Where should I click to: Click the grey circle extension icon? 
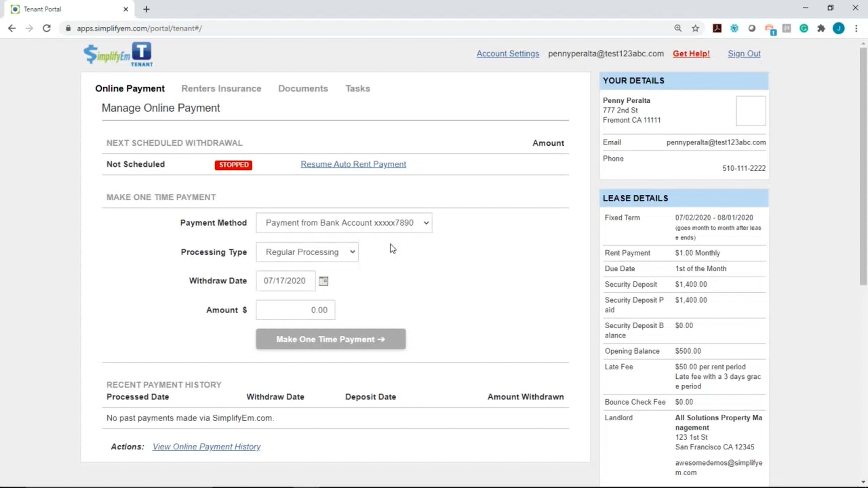pyautogui.click(x=752, y=28)
